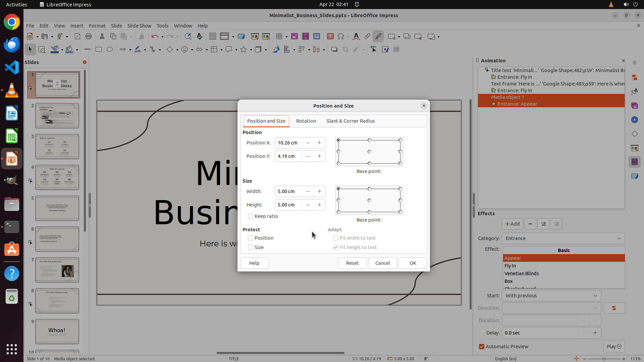Viewport: 644px width, 362px height.
Task: Increase the Position X value with plus
Action: coord(320,143)
